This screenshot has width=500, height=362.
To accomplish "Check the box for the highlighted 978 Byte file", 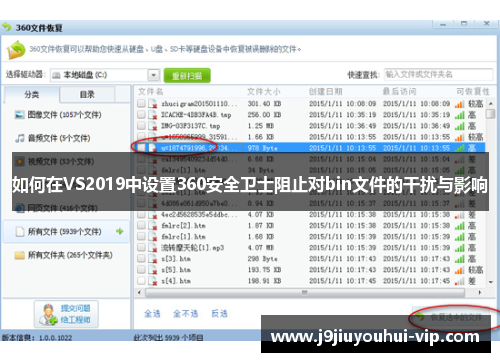I will click(x=141, y=148).
